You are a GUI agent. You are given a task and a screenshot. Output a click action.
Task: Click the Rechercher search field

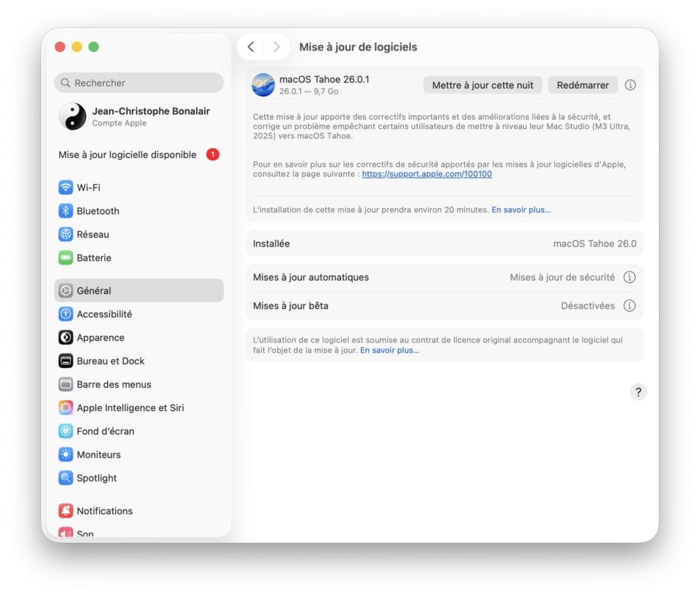pyautogui.click(x=139, y=82)
